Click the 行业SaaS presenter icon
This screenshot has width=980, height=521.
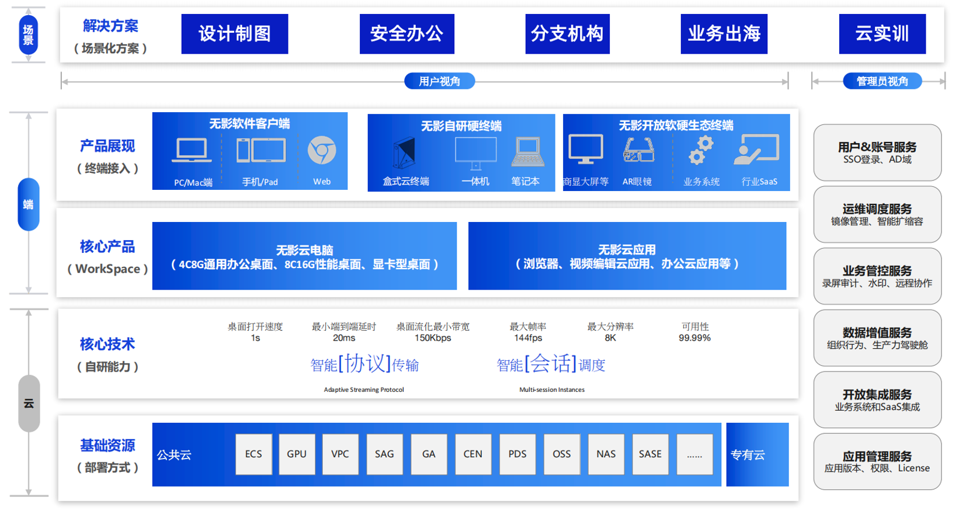(757, 150)
